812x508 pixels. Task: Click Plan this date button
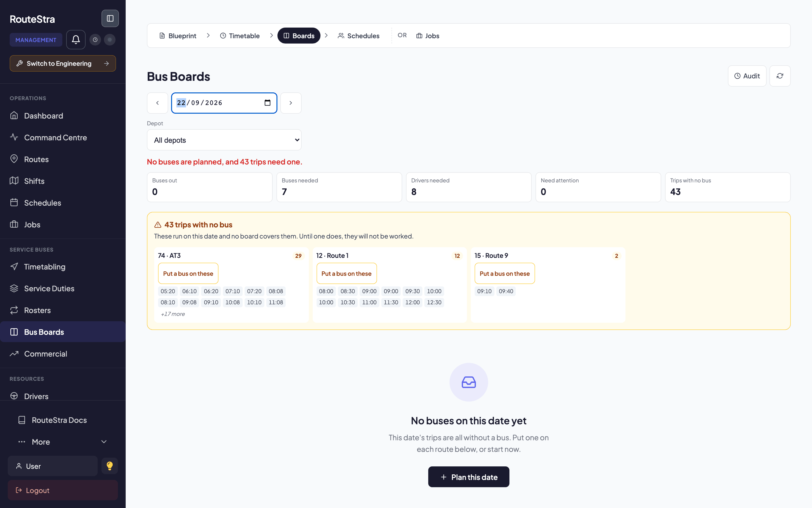coord(468,477)
